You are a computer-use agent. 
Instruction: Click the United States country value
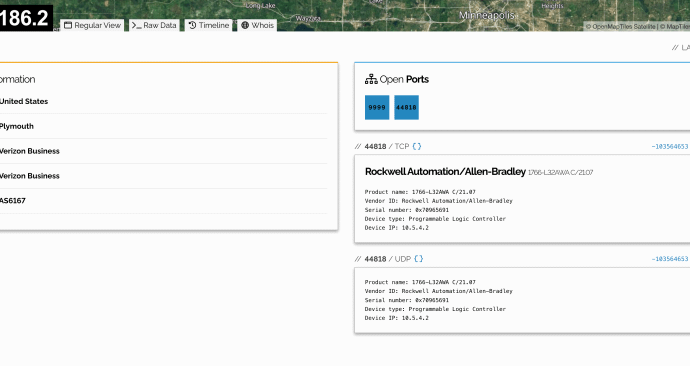coord(24,101)
